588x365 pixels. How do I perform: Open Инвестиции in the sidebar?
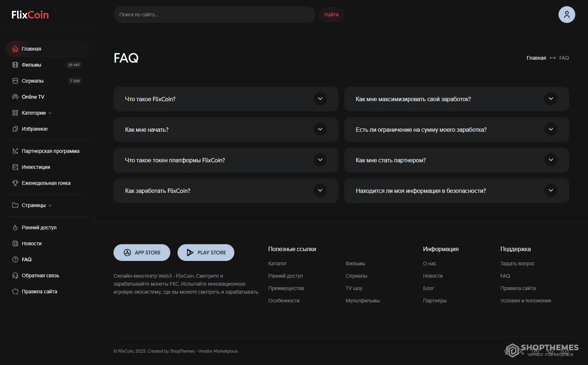click(x=36, y=167)
